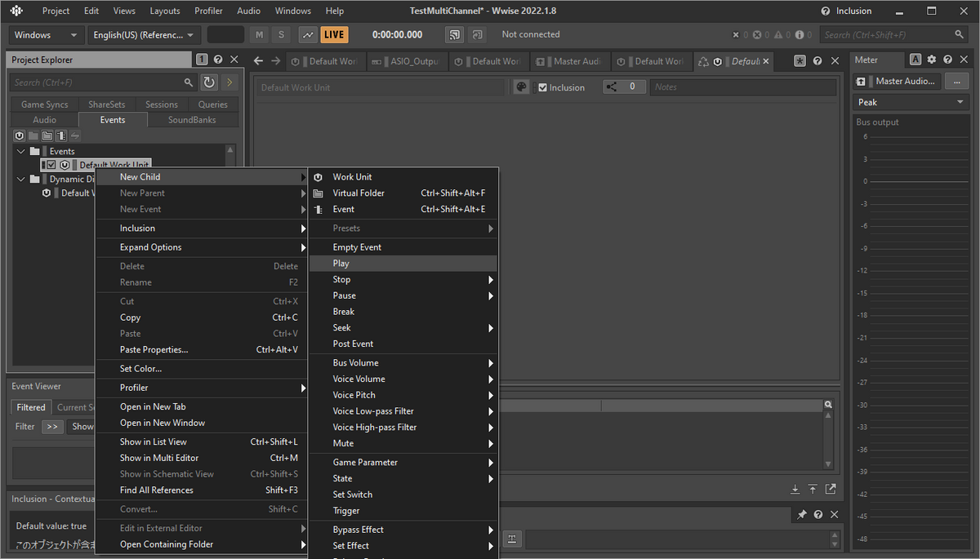Viewport: 980px width, 559px height.
Task: Click the new Event icon in Explorer toolbar
Action: click(61, 135)
